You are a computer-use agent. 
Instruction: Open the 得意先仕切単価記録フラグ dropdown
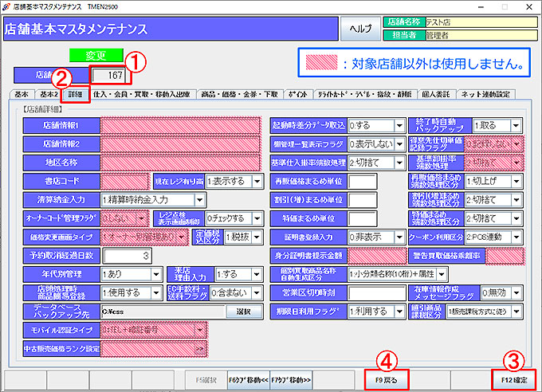click(x=517, y=144)
